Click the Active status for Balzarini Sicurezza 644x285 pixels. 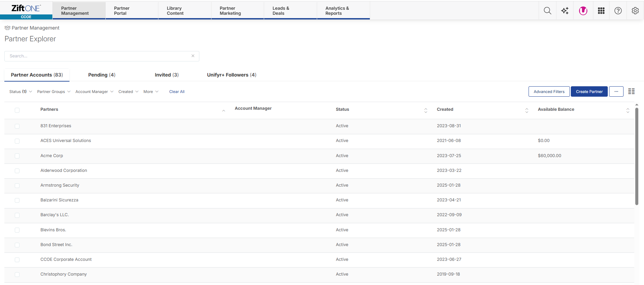(x=342, y=200)
